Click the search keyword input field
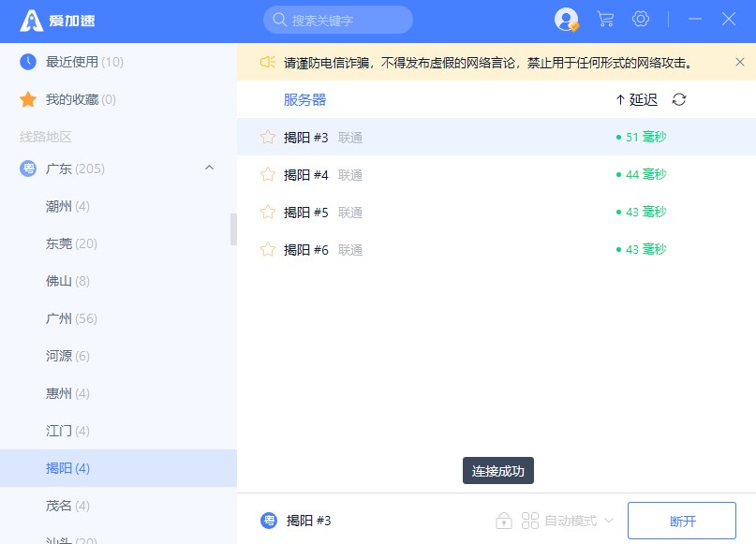This screenshot has width=756, height=544. click(338, 20)
